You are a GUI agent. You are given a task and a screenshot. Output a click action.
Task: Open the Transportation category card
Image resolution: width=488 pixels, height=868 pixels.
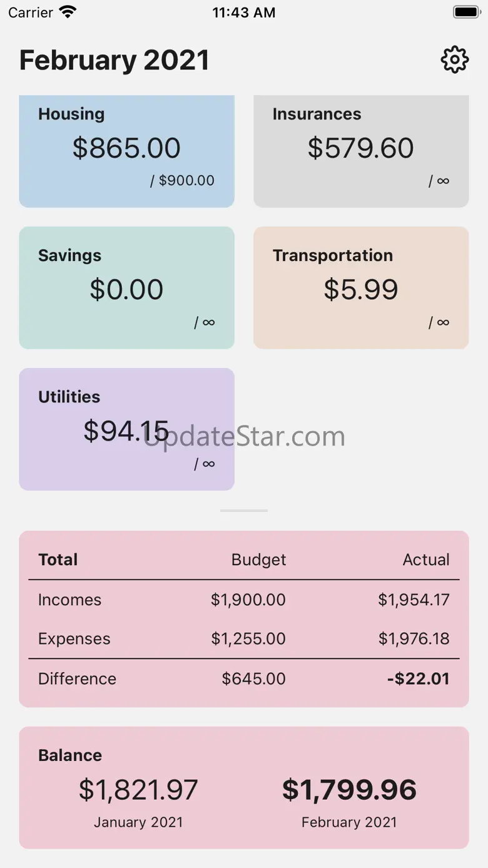[361, 288]
